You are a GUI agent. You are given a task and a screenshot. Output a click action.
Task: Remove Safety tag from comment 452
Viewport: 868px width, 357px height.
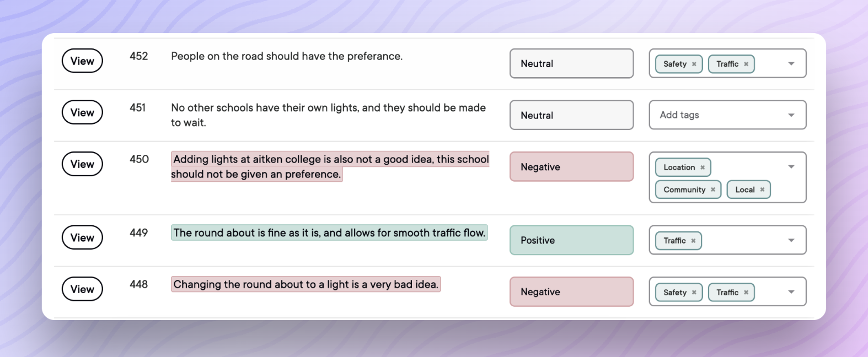point(694,64)
